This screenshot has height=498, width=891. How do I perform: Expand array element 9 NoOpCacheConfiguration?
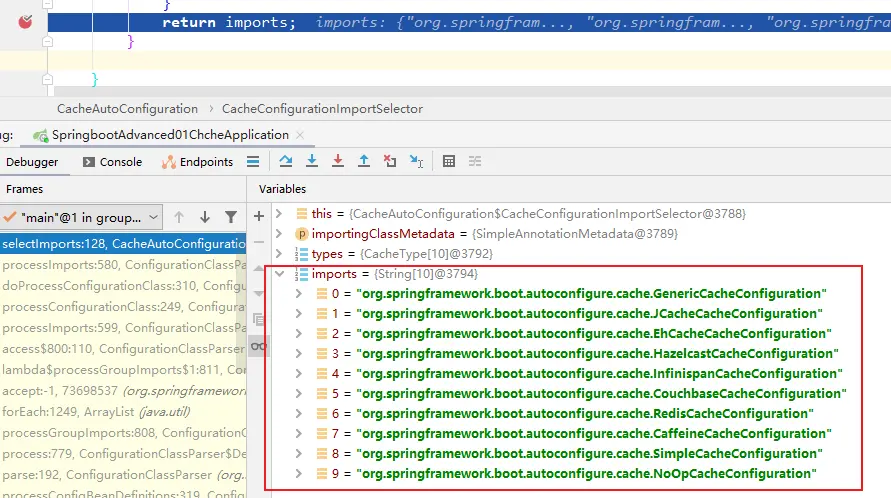299,474
